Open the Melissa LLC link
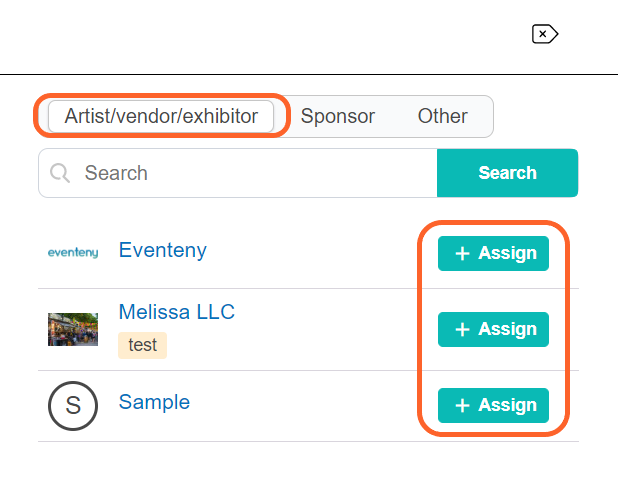618x493 pixels. [177, 312]
